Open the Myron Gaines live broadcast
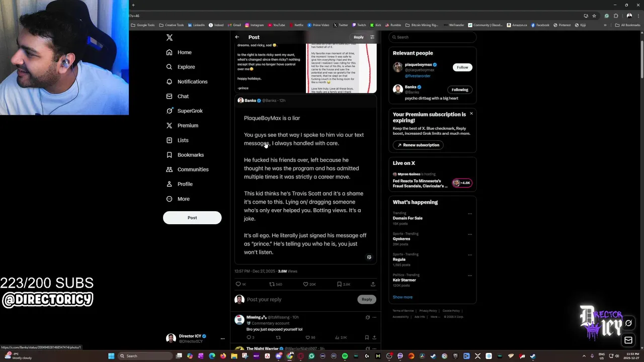The width and height of the screenshot is (644, 362). click(432, 180)
